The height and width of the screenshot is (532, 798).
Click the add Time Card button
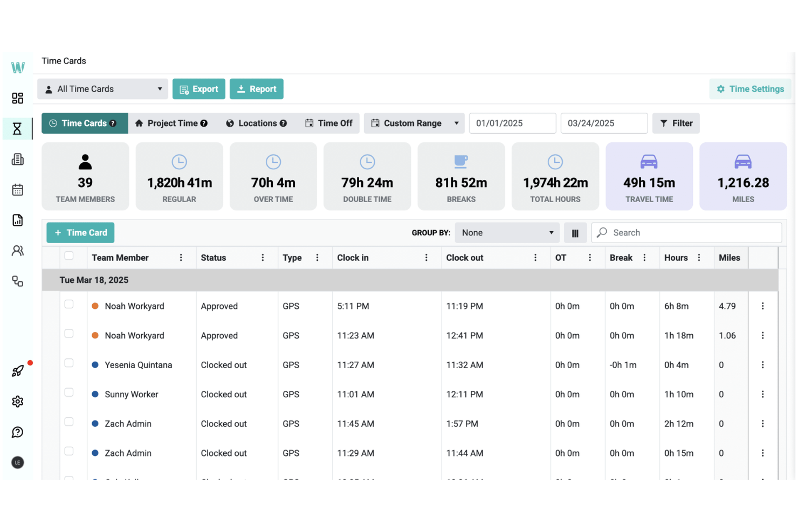tap(80, 233)
